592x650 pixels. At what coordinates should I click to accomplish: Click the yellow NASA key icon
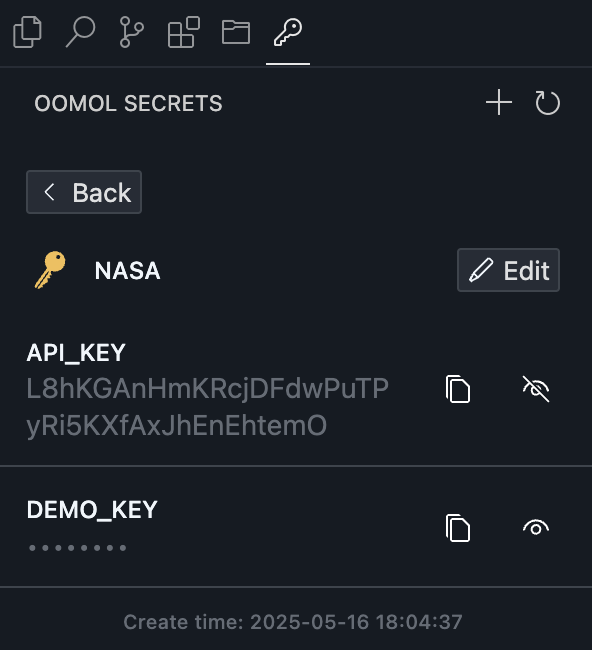pyautogui.click(x=50, y=270)
